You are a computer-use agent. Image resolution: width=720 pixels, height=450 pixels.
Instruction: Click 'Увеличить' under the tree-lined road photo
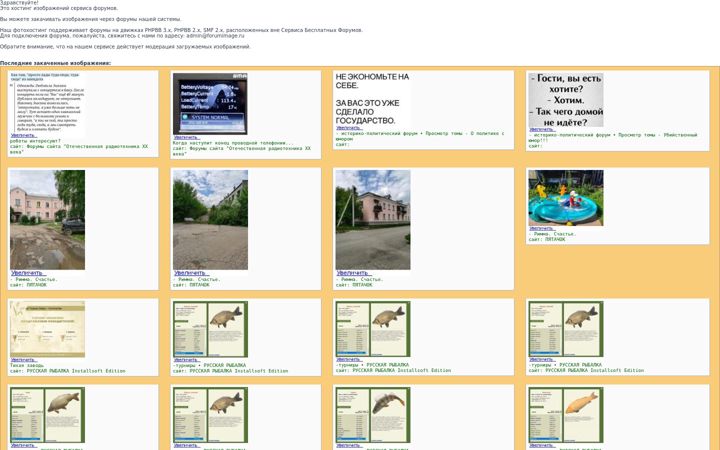point(191,273)
